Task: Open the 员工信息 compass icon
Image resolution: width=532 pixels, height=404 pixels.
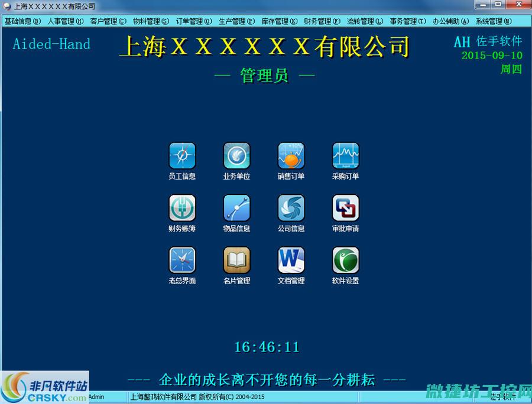Action: point(182,155)
